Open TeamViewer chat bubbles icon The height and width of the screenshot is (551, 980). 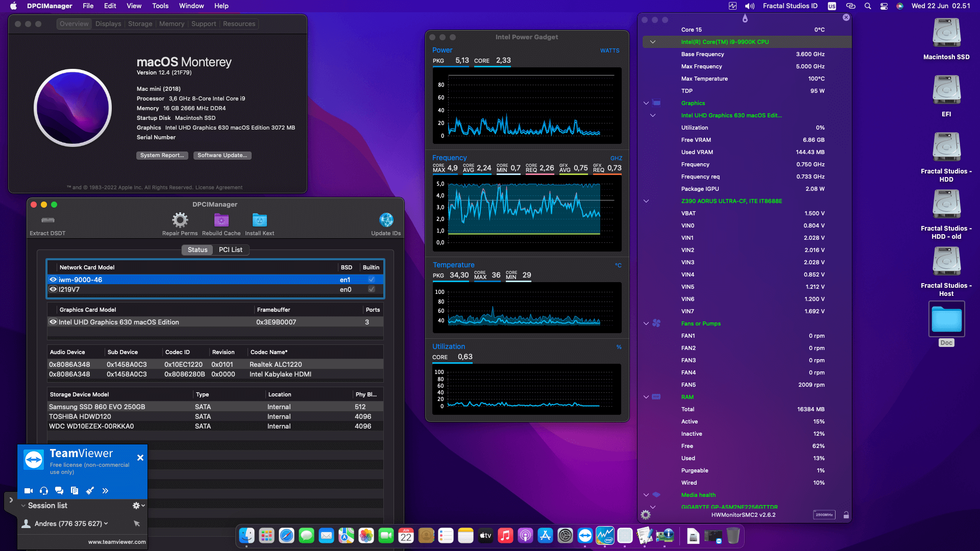coord(59,491)
